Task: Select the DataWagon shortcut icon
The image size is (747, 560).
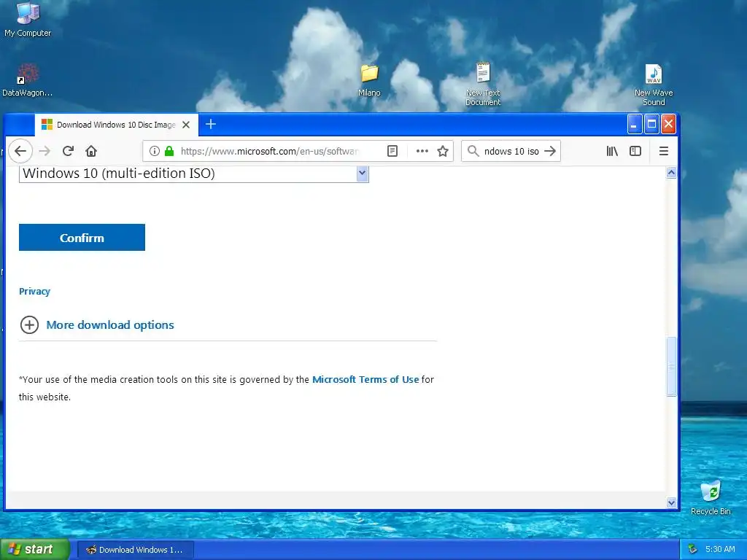Action: point(28,80)
